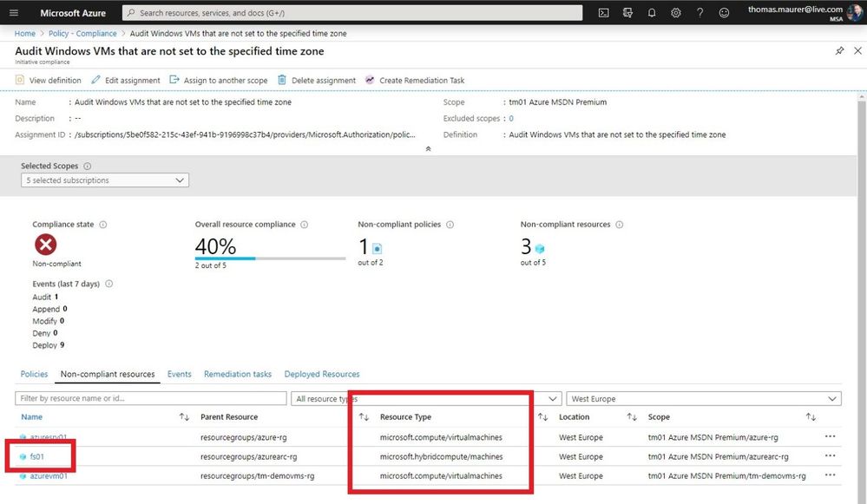Open the West Europe location dropdown
The width and height of the screenshot is (867, 504).
703,398
